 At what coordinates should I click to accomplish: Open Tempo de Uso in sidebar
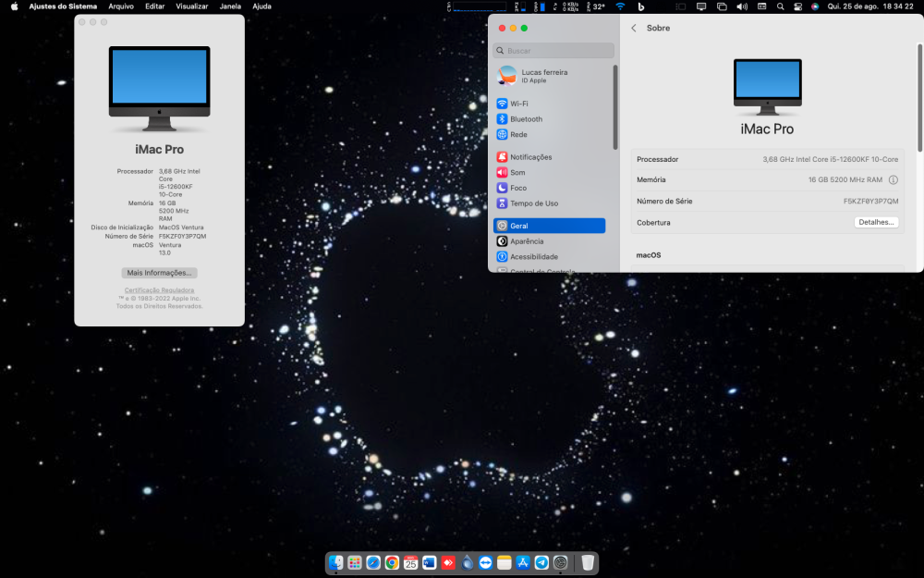point(549,203)
